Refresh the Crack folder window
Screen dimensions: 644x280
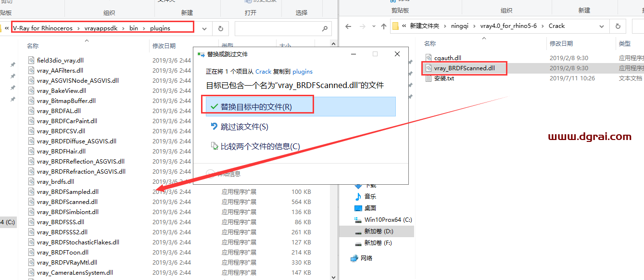coord(618,26)
